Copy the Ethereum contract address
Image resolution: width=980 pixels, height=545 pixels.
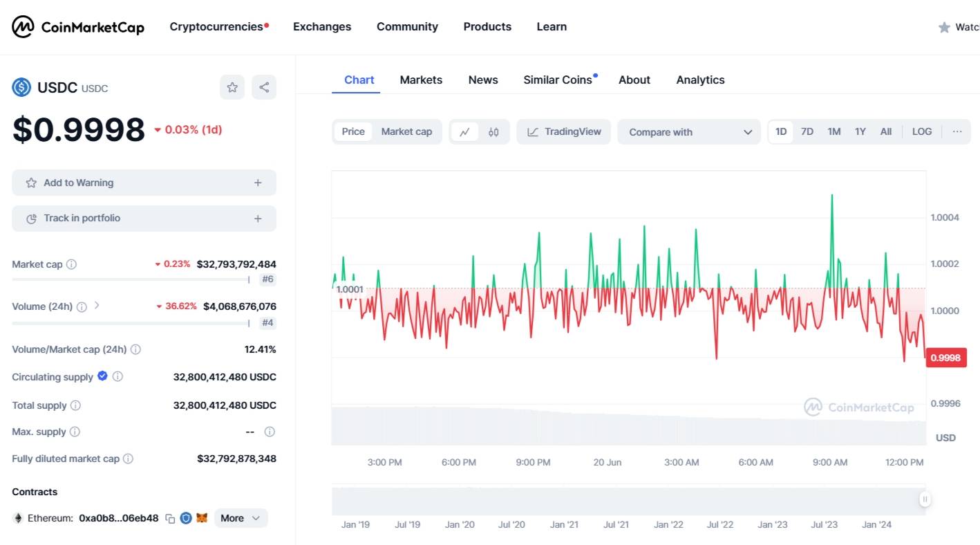(170, 518)
